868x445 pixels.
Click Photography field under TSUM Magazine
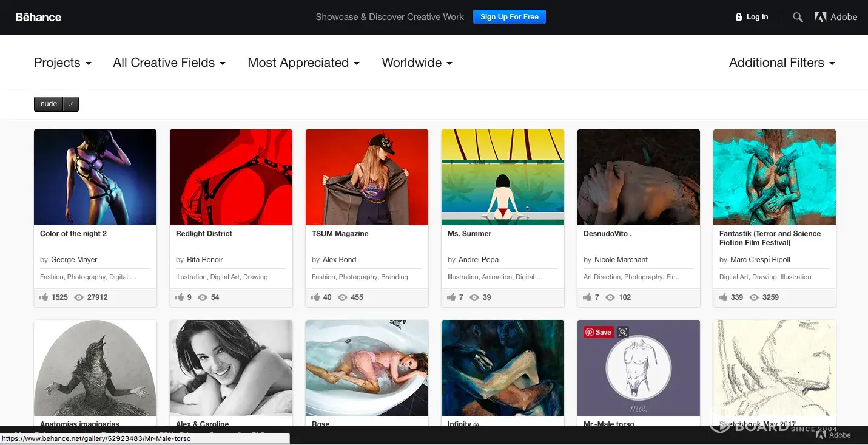[358, 277]
